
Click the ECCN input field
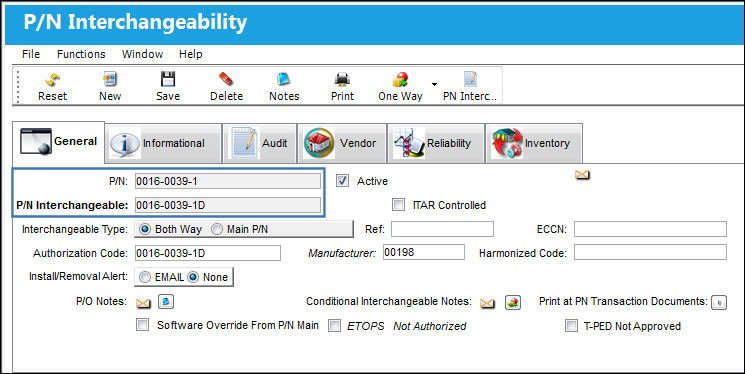[650, 229]
